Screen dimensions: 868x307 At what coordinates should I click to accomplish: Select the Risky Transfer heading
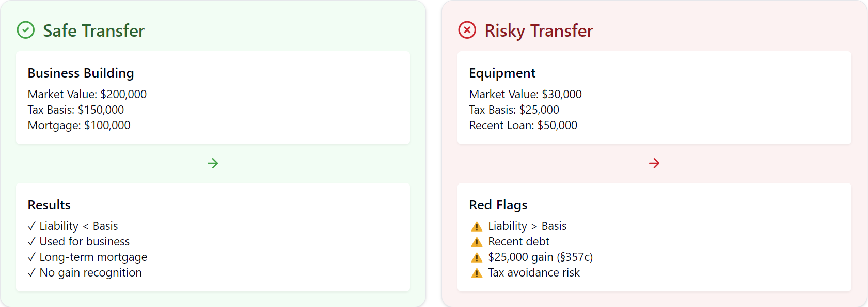(539, 30)
